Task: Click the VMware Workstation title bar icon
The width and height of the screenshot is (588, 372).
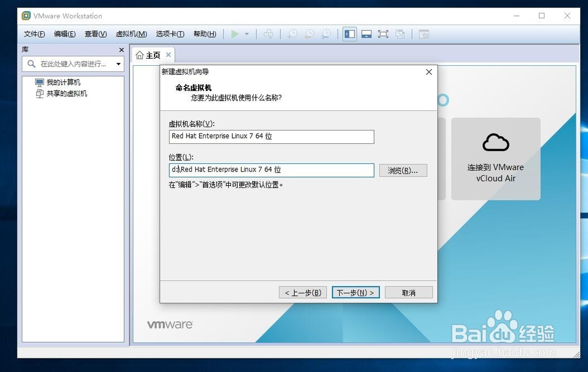Action: click(x=26, y=16)
